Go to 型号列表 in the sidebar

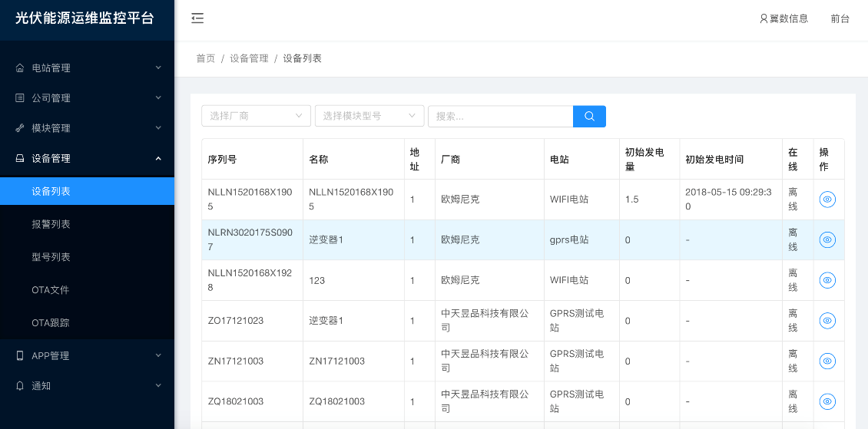(x=51, y=257)
